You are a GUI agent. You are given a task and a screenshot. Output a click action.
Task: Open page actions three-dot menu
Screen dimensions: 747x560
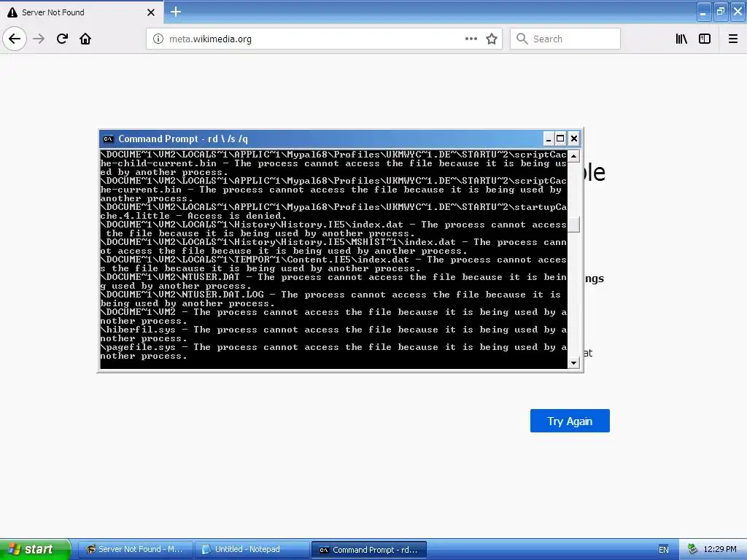tap(471, 39)
